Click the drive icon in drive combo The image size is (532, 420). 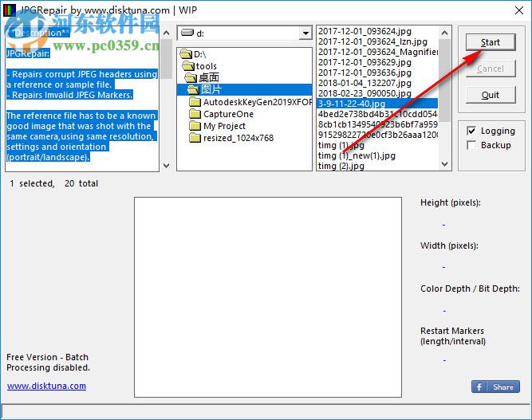tap(187, 33)
